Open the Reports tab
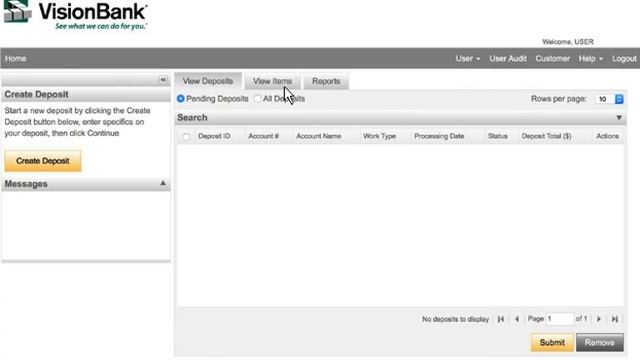This screenshot has width=640, height=360. 326,81
